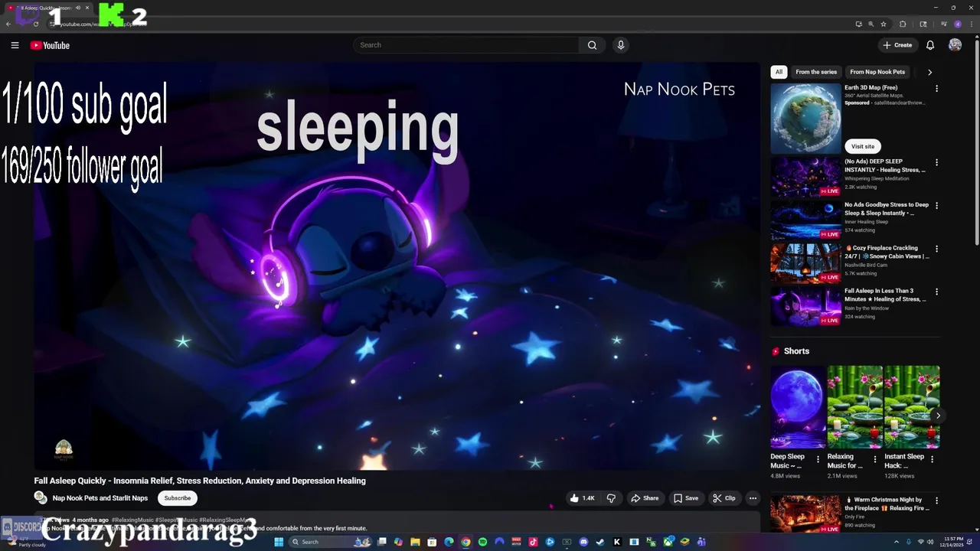Go back with browser back arrow
980x551 pixels.
pos(8,24)
